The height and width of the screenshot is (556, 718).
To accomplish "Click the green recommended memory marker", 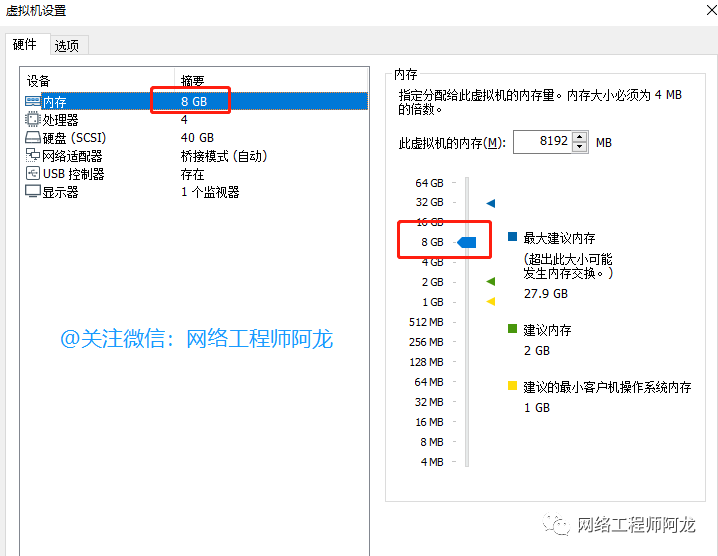I will pos(490,281).
